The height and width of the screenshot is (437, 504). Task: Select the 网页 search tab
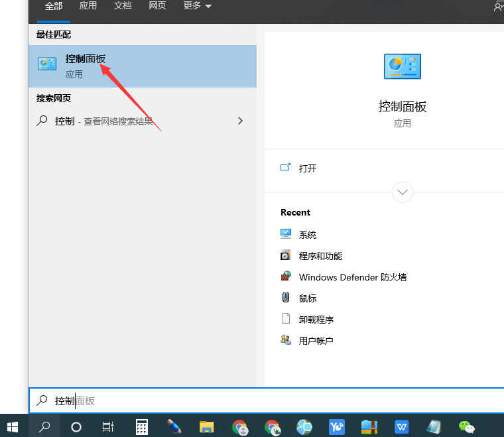pyautogui.click(x=157, y=6)
